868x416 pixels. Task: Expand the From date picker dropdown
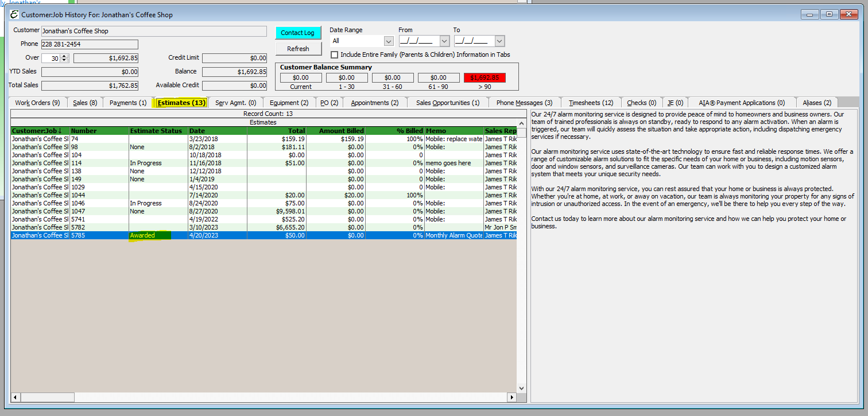pyautogui.click(x=444, y=41)
